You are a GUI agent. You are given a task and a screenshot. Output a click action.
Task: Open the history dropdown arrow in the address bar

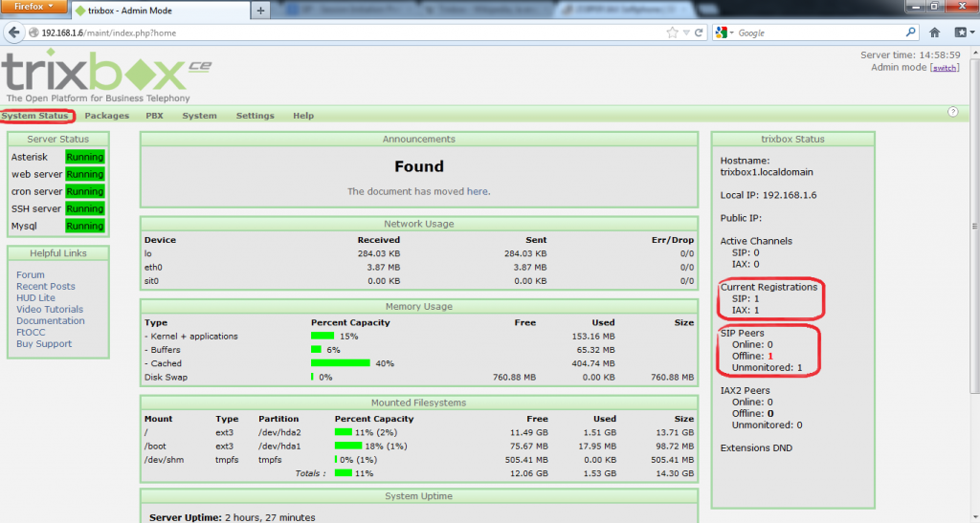click(x=685, y=33)
